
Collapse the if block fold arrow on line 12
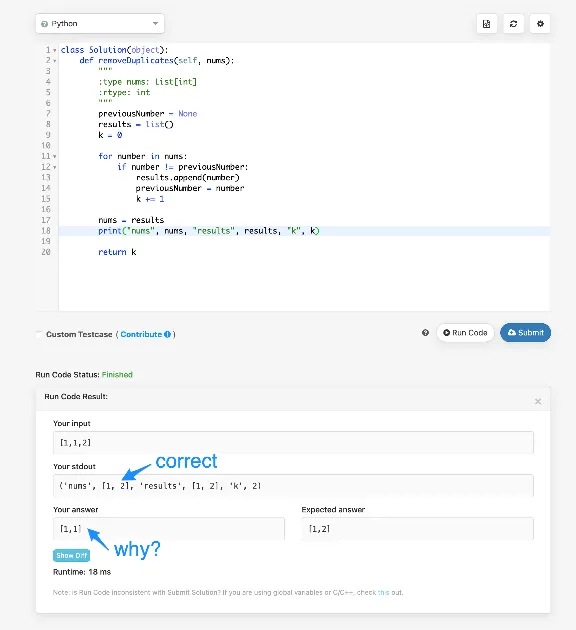[55, 167]
